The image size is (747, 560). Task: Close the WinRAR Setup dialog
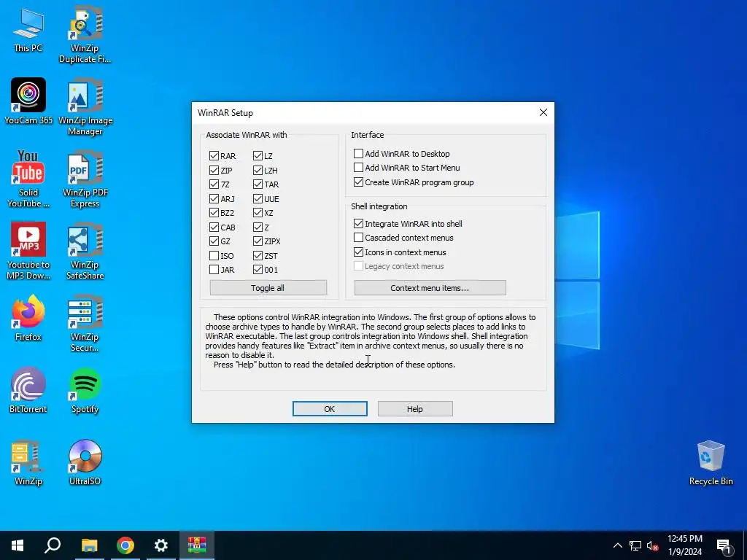[543, 112]
